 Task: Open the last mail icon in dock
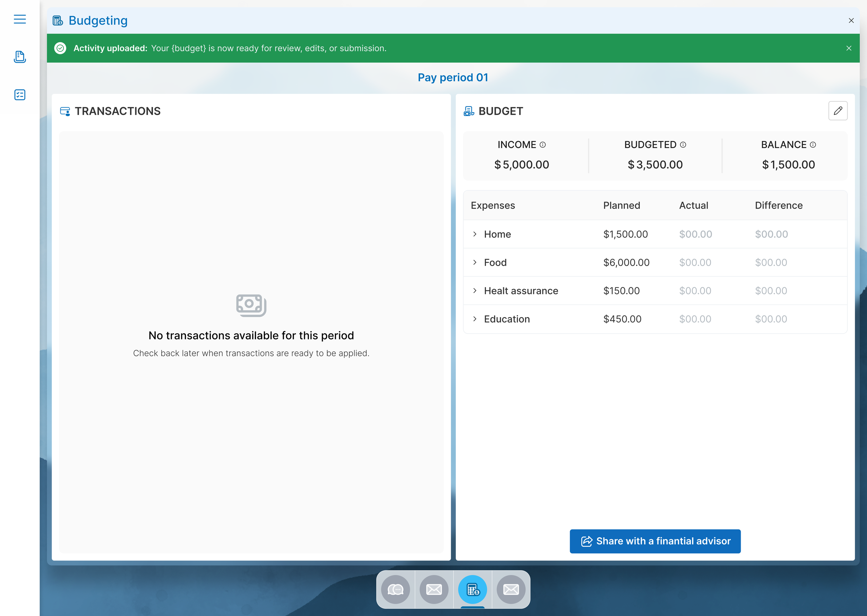(511, 589)
